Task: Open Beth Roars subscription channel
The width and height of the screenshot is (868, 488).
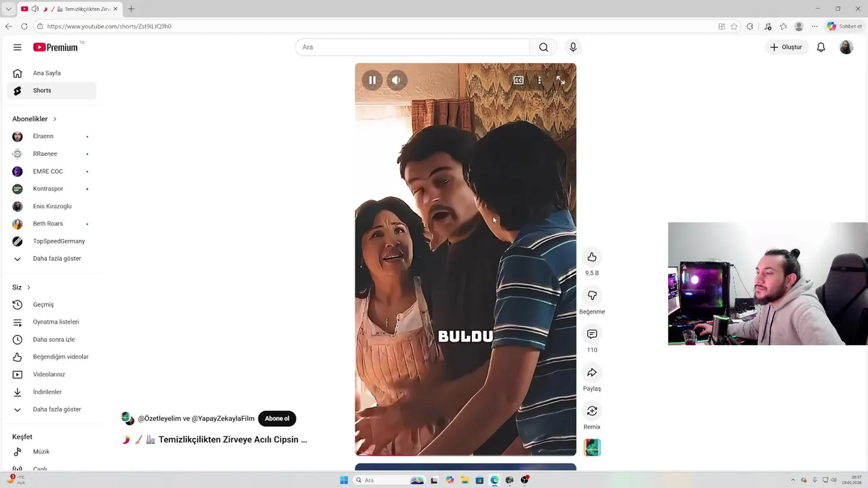Action: click(52, 224)
